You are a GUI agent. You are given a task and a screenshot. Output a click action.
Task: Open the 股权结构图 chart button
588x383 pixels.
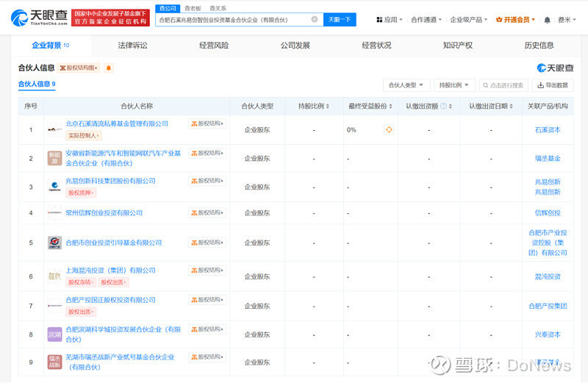tap(79, 68)
